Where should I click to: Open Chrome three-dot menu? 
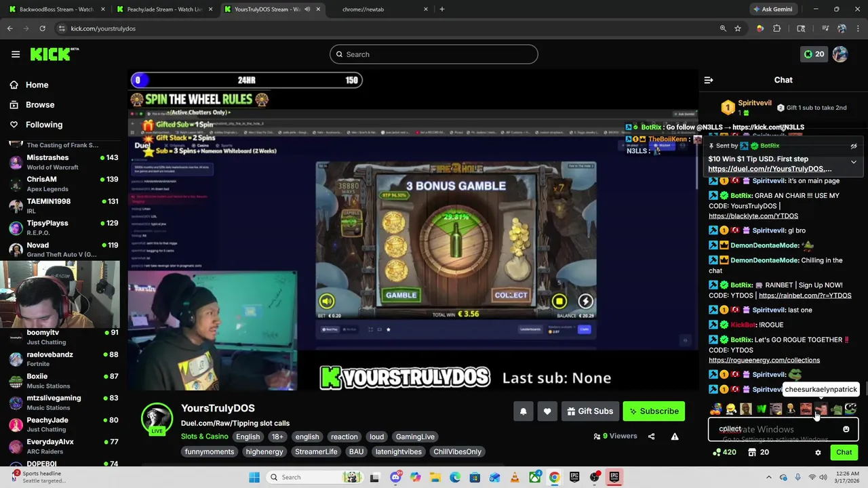pos(858,28)
